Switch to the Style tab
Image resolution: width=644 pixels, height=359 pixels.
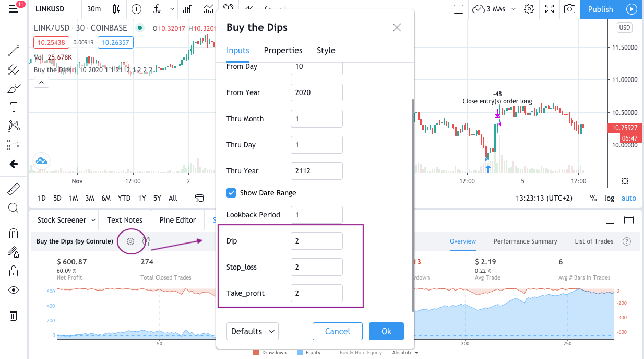click(x=326, y=50)
